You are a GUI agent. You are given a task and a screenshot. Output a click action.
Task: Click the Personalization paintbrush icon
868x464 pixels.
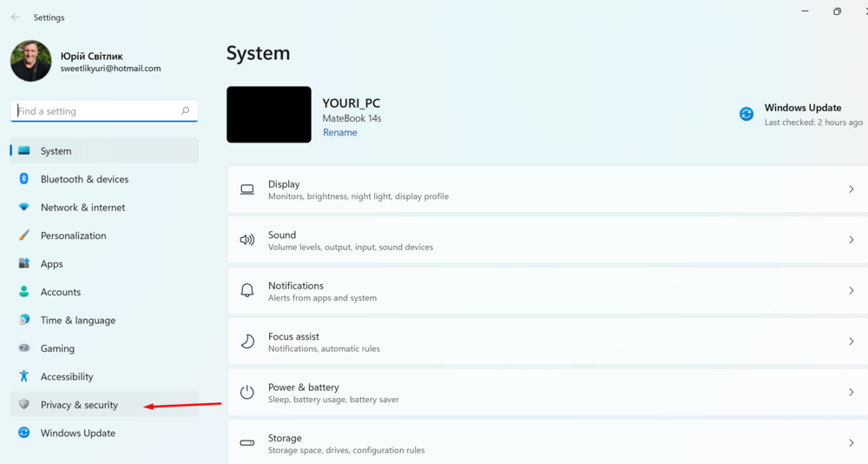pos(24,235)
